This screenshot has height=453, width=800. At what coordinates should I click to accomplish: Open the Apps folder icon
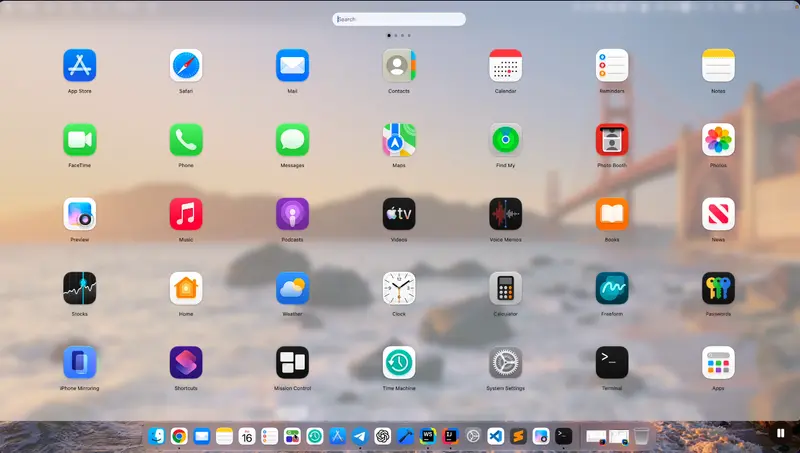point(718,363)
